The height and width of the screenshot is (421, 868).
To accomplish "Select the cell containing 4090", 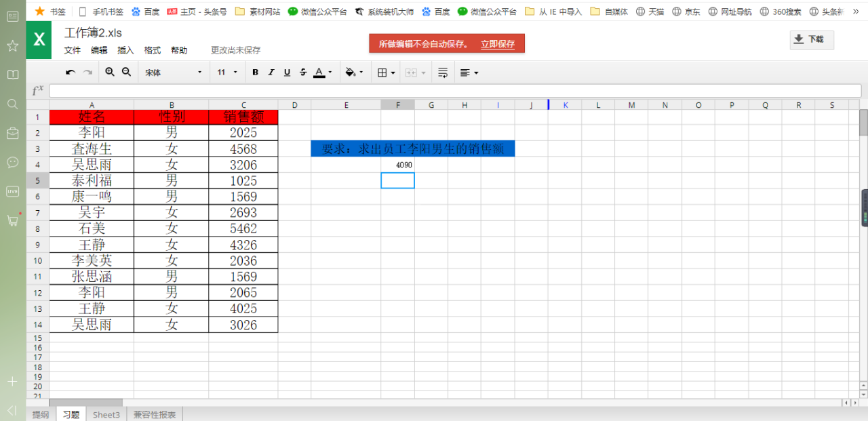I will [397, 165].
